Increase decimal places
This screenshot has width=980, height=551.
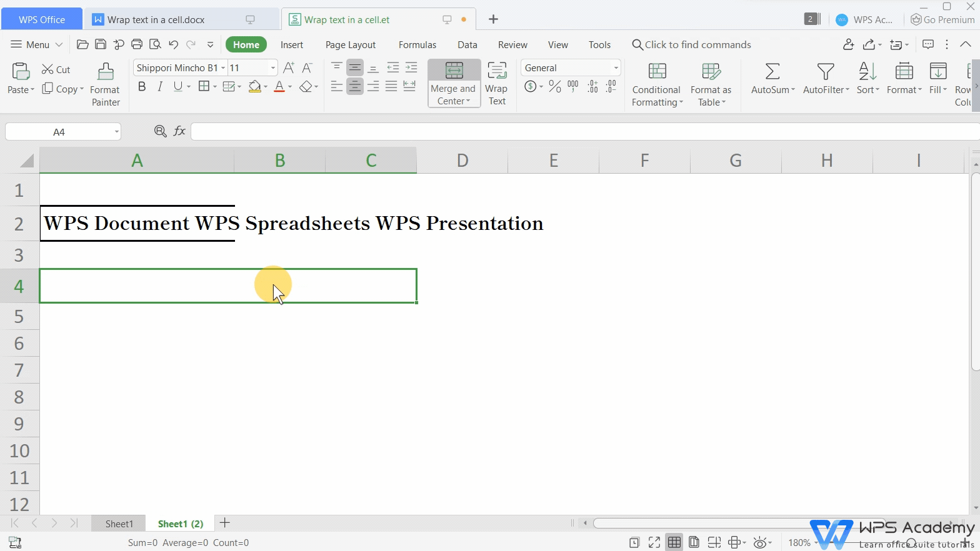point(592,86)
